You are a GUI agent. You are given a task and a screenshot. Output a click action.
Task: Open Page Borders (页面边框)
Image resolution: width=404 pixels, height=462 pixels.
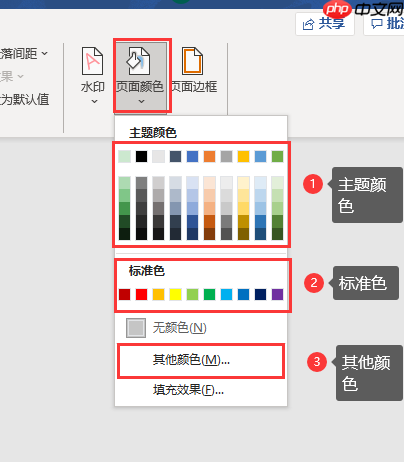[x=193, y=70]
